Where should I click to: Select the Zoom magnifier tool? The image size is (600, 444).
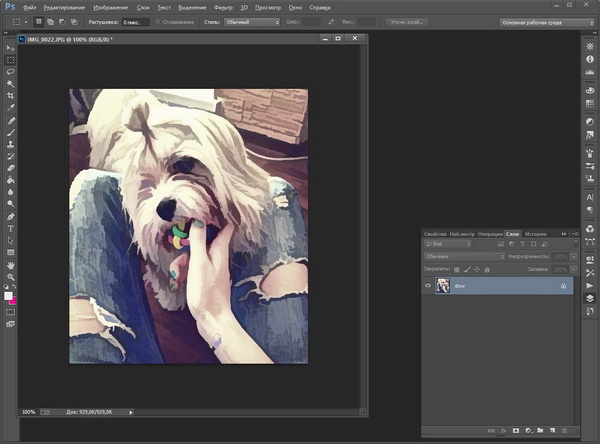coord(11,276)
